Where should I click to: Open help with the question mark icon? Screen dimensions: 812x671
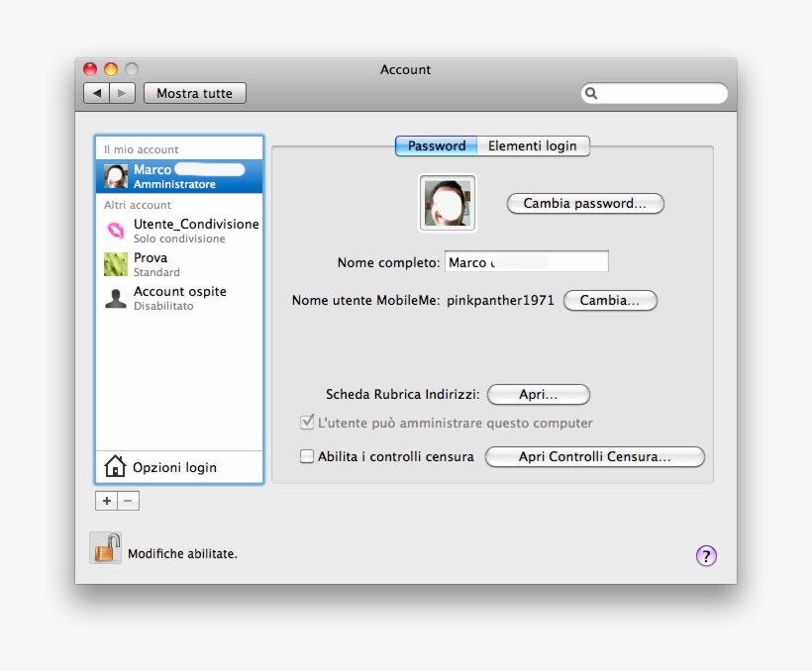706,556
